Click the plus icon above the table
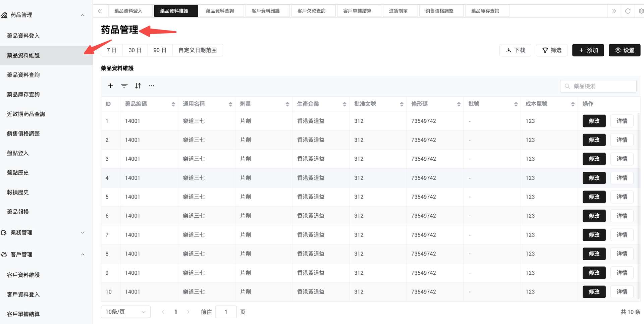This screenshot has width=644, height=324. tap(111, 86)
